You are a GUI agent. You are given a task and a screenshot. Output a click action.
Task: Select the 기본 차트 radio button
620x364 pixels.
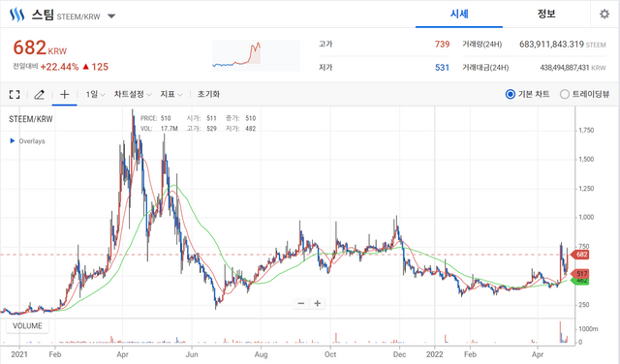[x=511, y=94]
